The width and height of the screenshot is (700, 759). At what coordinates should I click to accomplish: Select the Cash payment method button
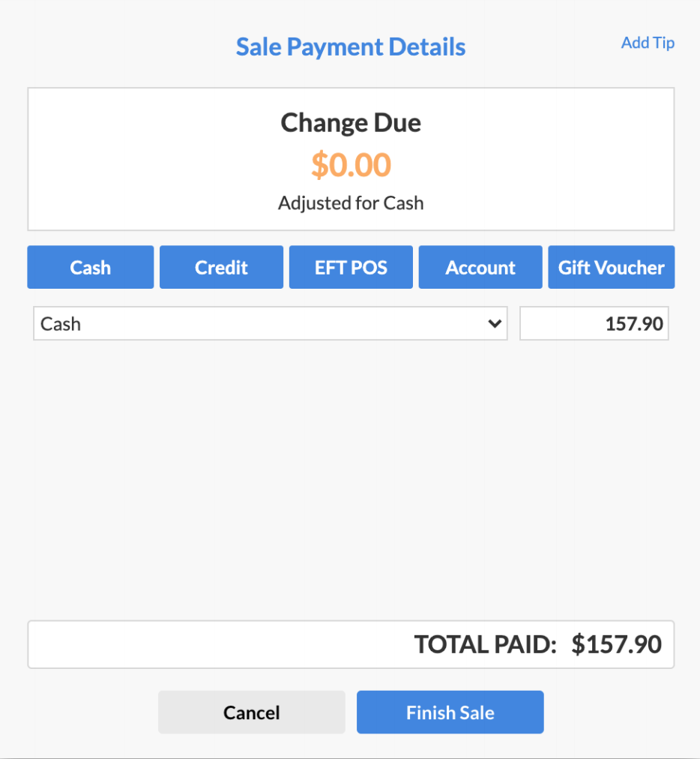[90, 267]
